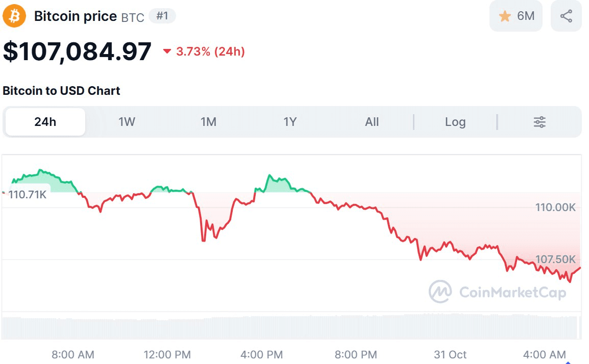Click the 4:00 PM axis label

[x=261, y=354]
